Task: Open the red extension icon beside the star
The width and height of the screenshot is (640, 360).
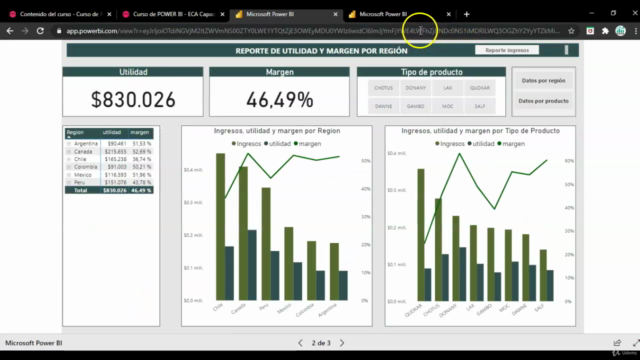Action: [590, 31]
